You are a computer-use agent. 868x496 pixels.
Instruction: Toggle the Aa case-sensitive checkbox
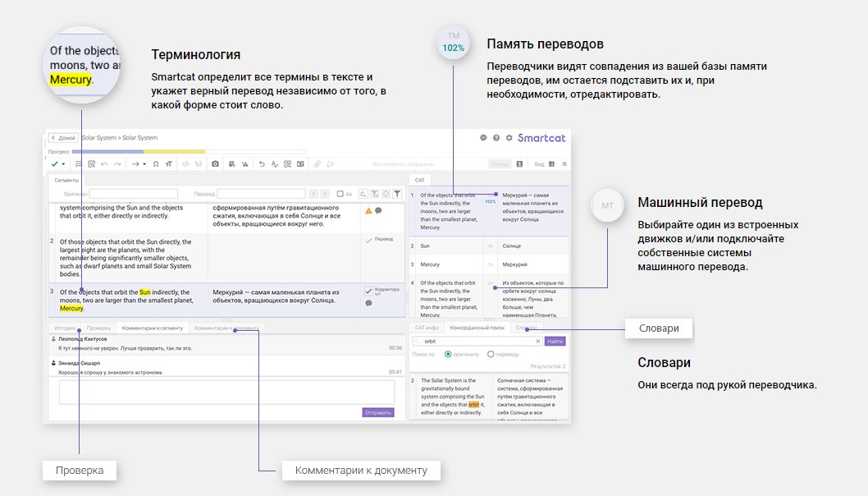click(340, 194)
